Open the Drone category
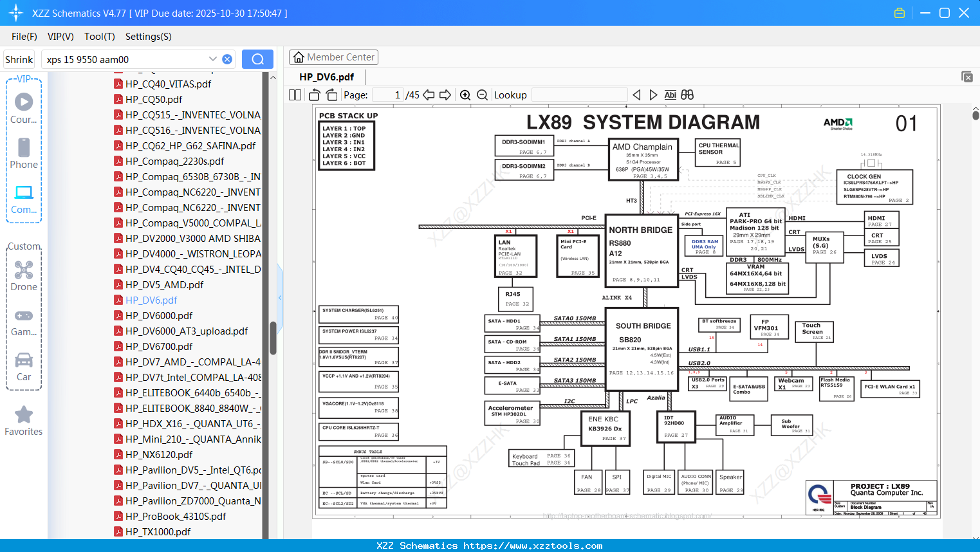The height and width of the screenshot is (552, 980). [x=24, y=275]
